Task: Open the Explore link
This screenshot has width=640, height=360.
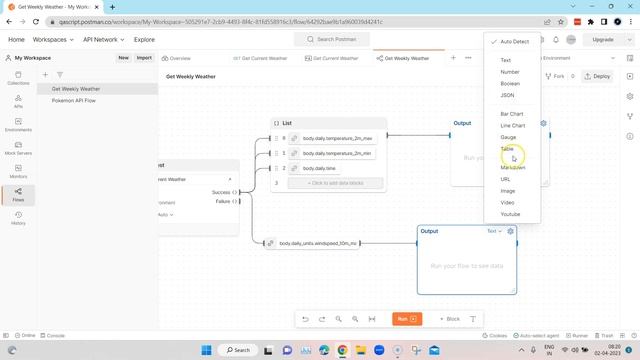Action: [x=144, y=40]
